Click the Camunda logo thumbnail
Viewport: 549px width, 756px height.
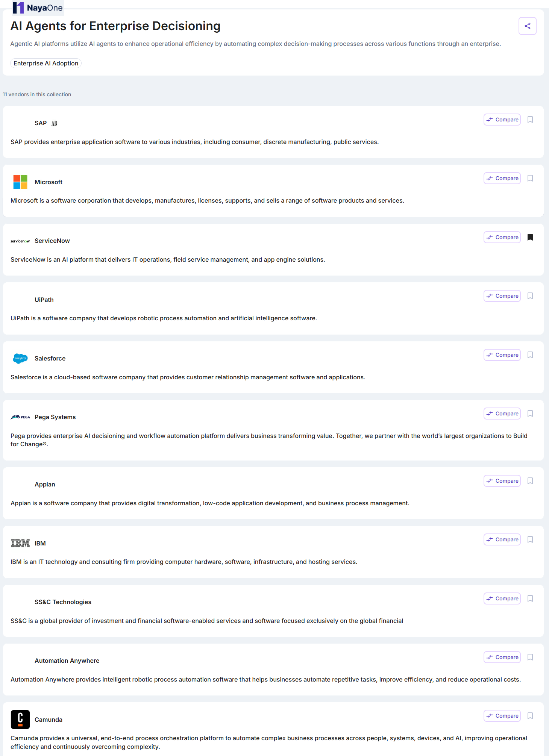pyautogui.click(x=20, y=720)
